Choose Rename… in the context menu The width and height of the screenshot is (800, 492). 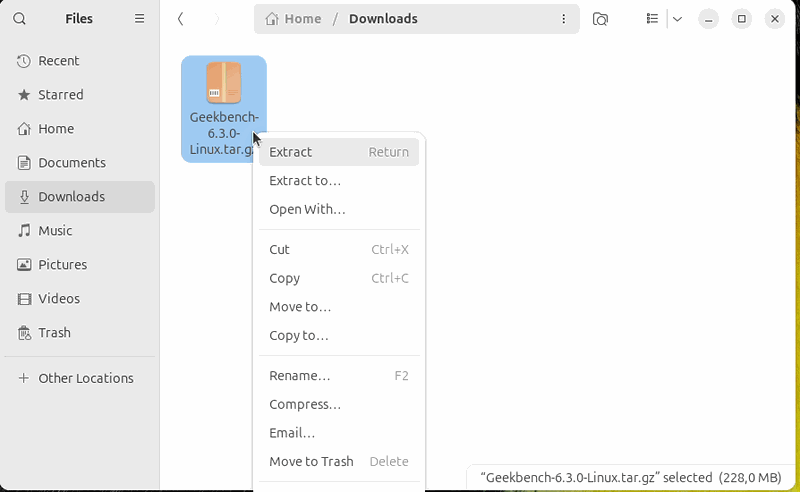[x=299, y=376]
